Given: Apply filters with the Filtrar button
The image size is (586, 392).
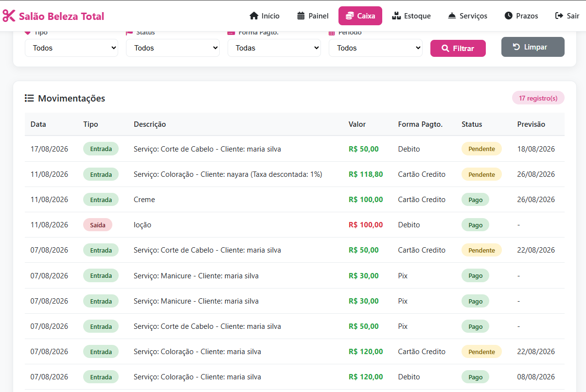Looking at the screenshot, I should coord(458,49).
